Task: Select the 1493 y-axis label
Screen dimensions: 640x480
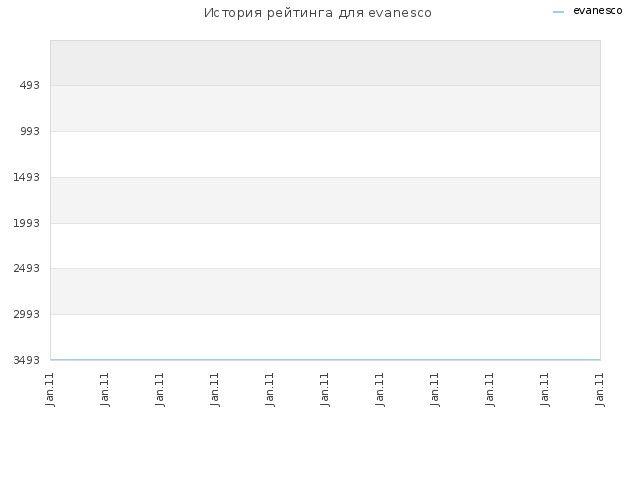Action: pyautogui.click(x=27, y=177)
